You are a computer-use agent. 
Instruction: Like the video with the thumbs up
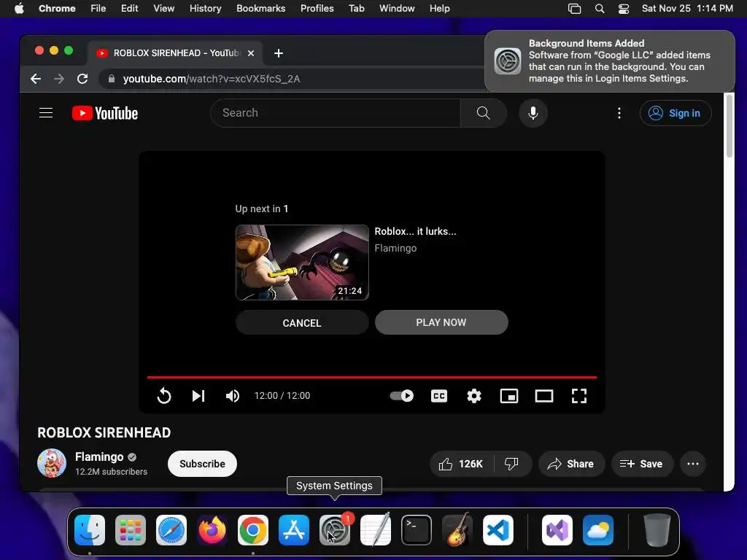462,464
